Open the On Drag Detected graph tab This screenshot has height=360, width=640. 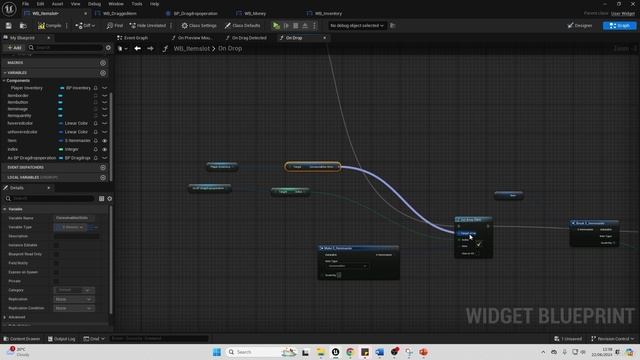(x=249, y=38)
